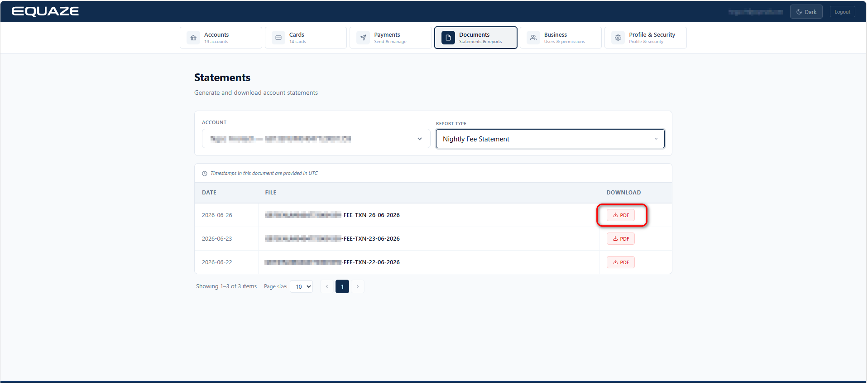Screen dimensions: 868x383
Task: Download PDF for 2026-06-23 statement
Action: click(621, 239)
